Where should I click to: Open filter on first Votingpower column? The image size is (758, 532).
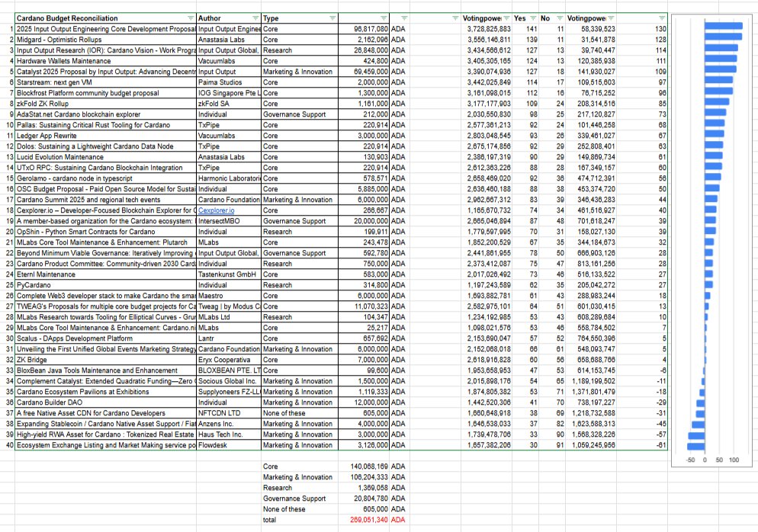click(506, 18)
